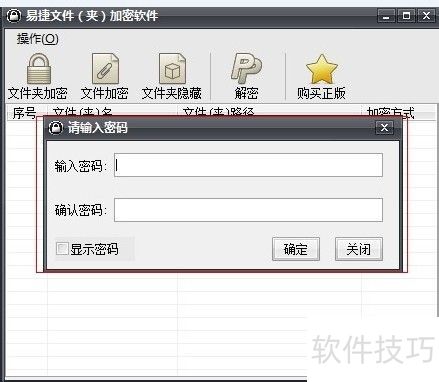439x382 pixels.
Task: Click the 序号 column header
Action: (27, 113)
